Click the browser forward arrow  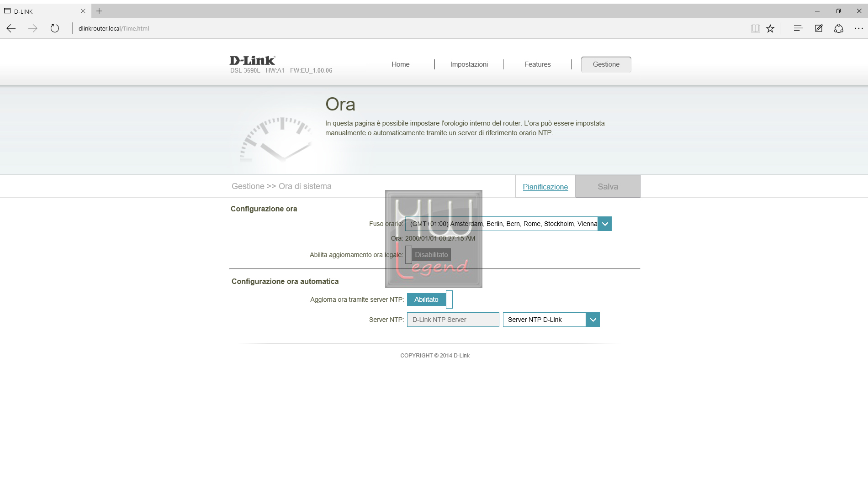coord(33,28)
